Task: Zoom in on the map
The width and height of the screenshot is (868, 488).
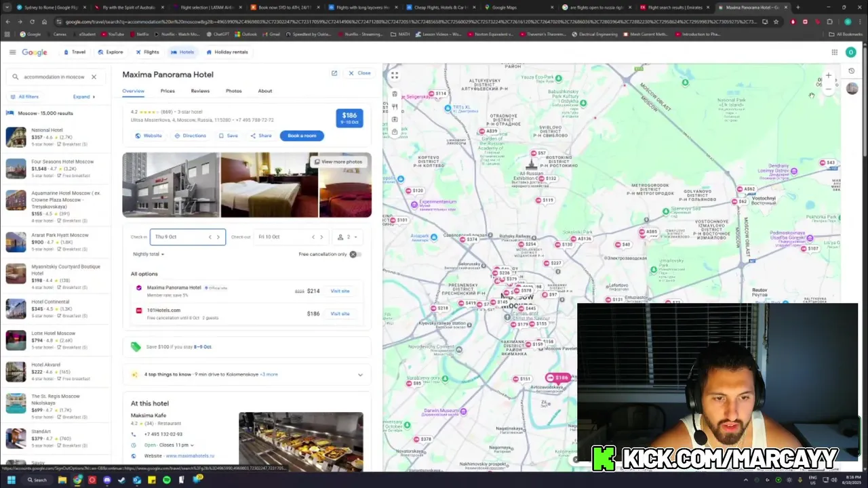Action: pos(828,76)
